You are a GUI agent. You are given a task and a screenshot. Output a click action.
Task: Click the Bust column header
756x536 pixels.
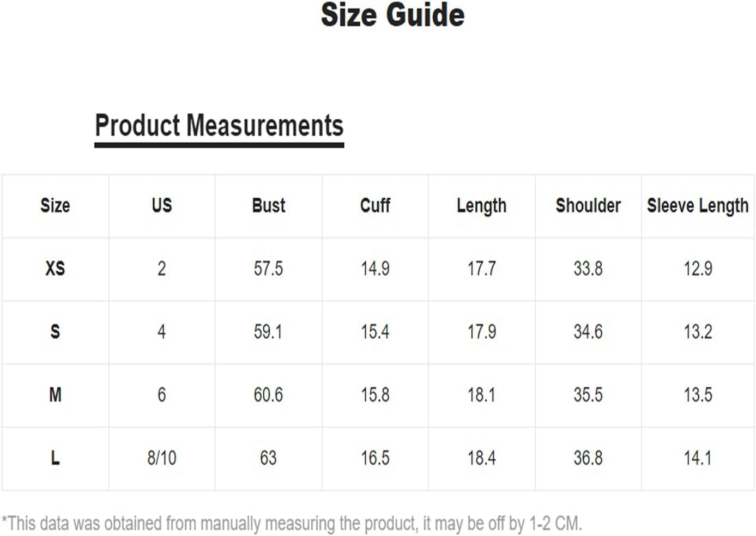(x=268, y=205)
